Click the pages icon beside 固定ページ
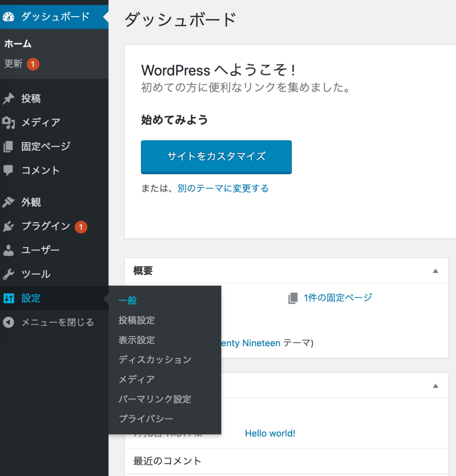This screenshot has height=476, width=456. tap(8, 146)
